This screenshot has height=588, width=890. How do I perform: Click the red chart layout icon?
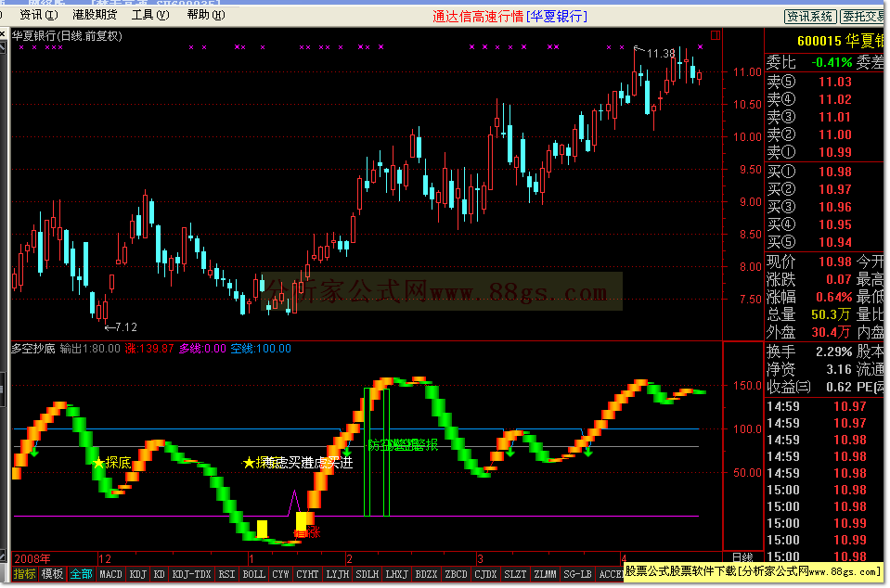pyautogui.click(x=716, y=36)
